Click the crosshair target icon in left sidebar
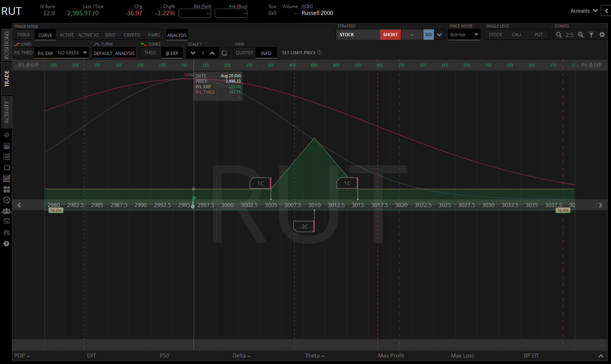Image resolution: width=611 pixels, height=364 pixels. coord(7,135)
